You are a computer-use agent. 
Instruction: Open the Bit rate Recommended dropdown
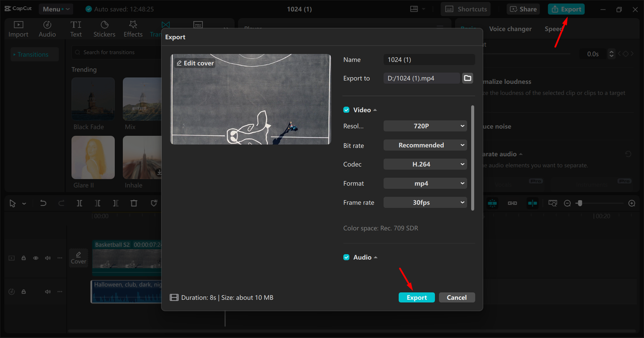[425, 145]
